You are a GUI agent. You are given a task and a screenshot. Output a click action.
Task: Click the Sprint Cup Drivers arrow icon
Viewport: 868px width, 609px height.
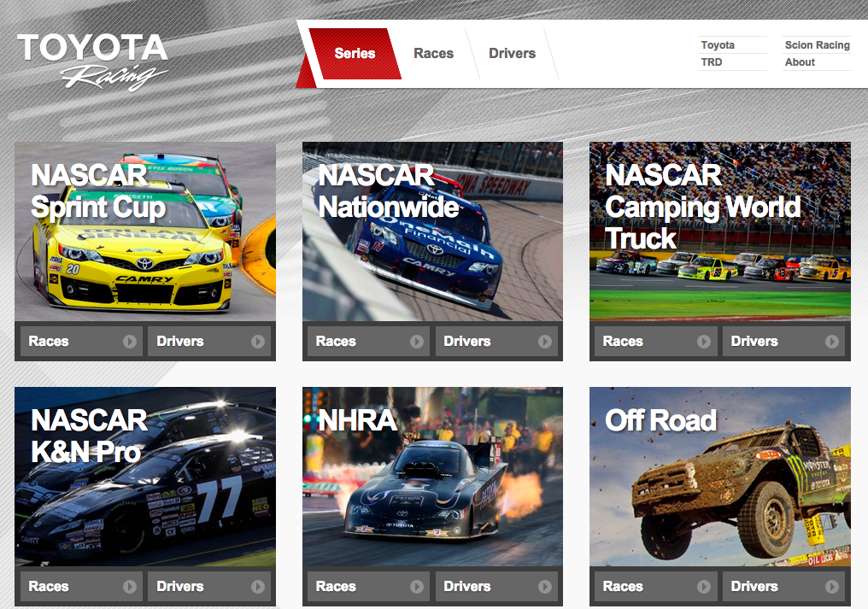[257, 342]
